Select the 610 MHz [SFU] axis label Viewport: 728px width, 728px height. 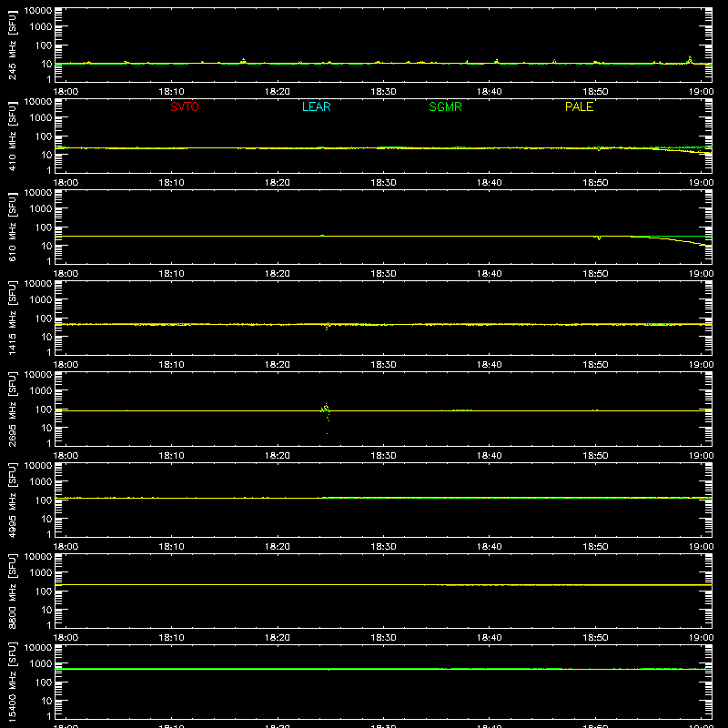[12, 227]
